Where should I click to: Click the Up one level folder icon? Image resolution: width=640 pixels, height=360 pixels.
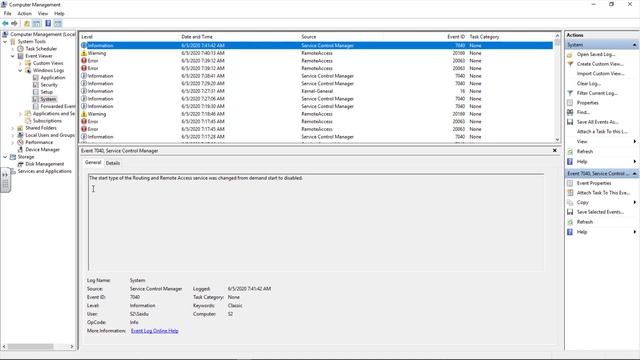coord(27,24)
